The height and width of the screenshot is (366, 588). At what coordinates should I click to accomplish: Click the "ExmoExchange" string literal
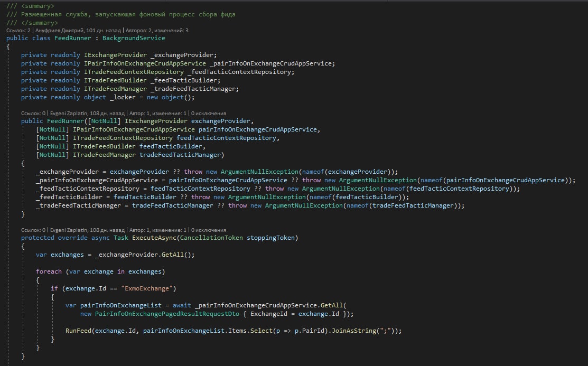147,288
